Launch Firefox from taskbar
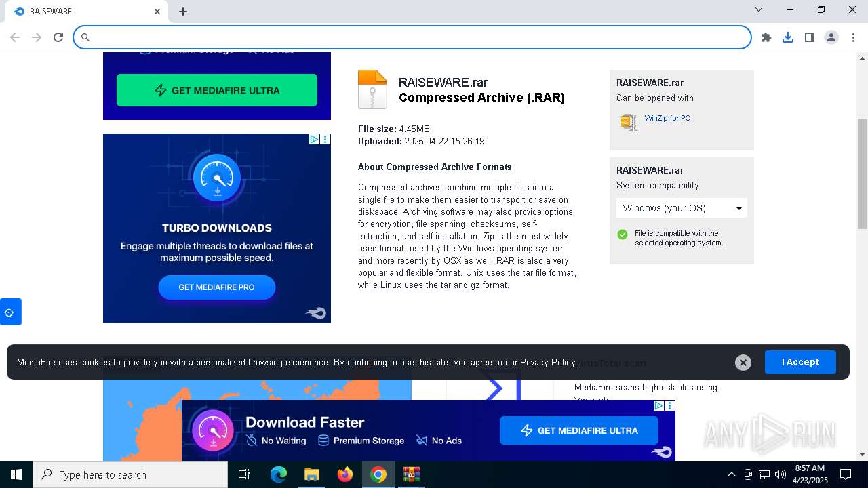 [345, 474]
